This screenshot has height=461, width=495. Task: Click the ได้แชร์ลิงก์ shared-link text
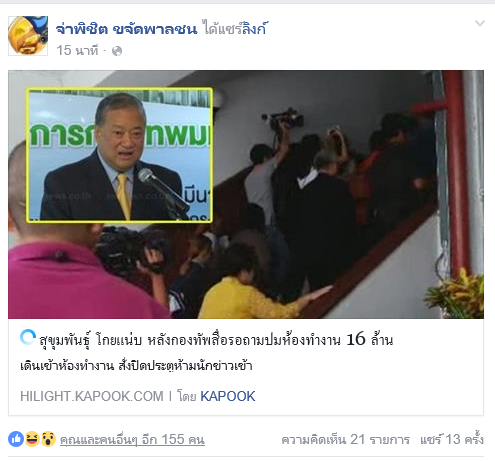point(235,29)
